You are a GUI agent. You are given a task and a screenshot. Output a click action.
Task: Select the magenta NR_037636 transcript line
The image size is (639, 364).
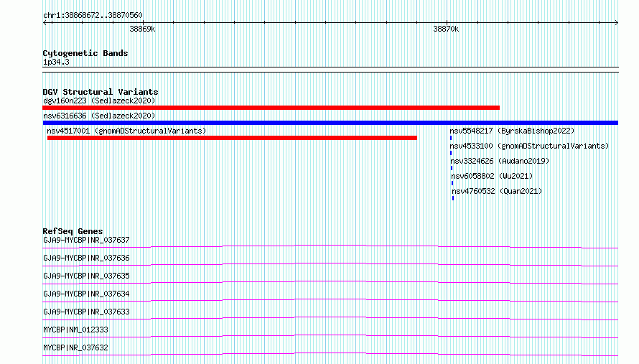(330, 264)
